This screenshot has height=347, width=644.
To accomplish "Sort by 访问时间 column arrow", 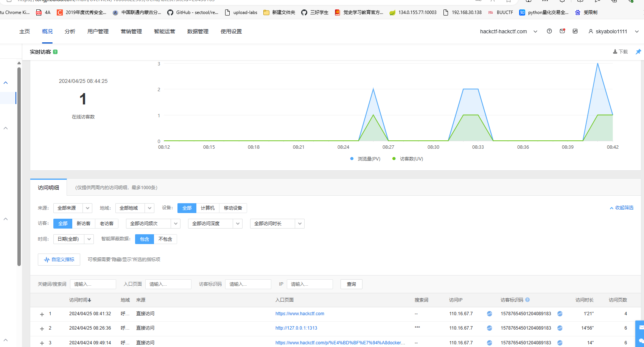I will [90, 300].
